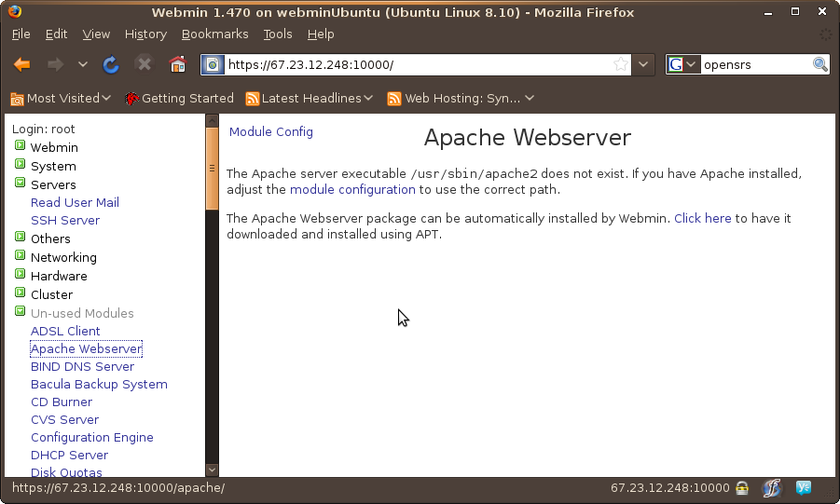Open the Apache Webserver module link
This screenshot has height=504, width=840.
point(87,348)
